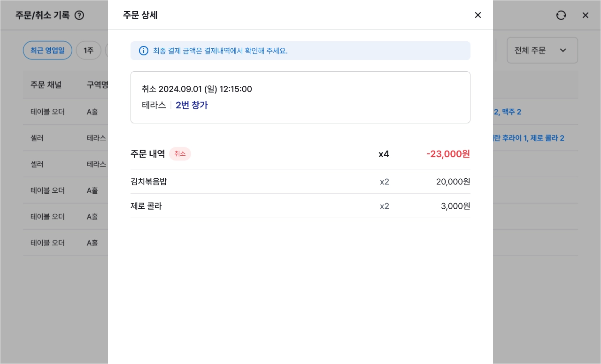Image resolution: width=601 pixels, height=364 pixels.
Task: Open the order link ending with 제로 콜라 2
Action: (528, 138)
